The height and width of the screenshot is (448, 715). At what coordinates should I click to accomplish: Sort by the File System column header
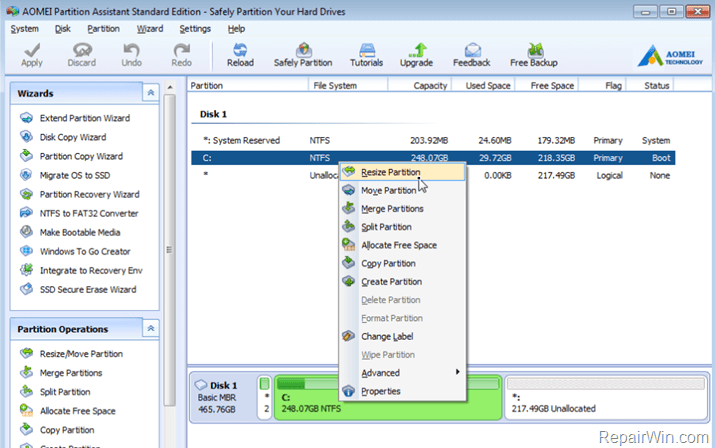tap(348, 85)
